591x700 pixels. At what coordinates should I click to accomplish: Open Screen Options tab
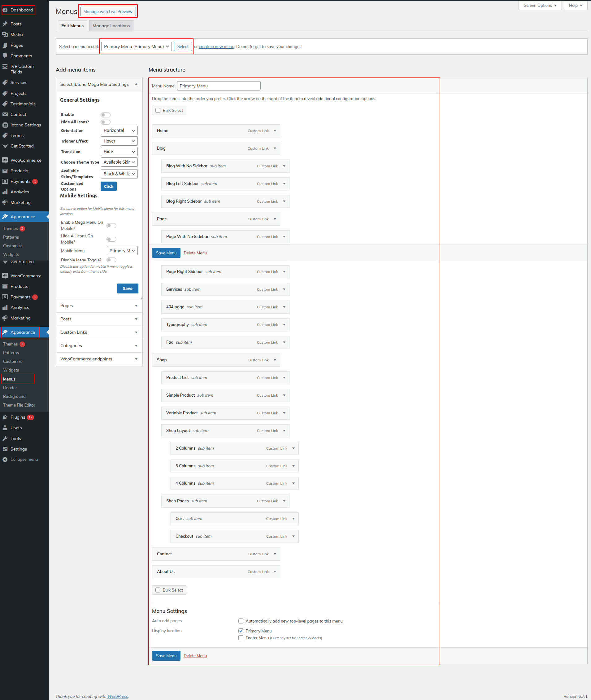pyautogui.click(x=539, y=5)
